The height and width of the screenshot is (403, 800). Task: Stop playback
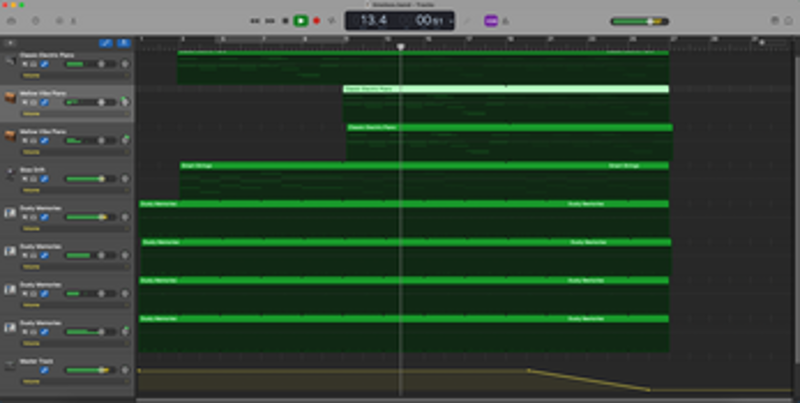tap(286, 21)
